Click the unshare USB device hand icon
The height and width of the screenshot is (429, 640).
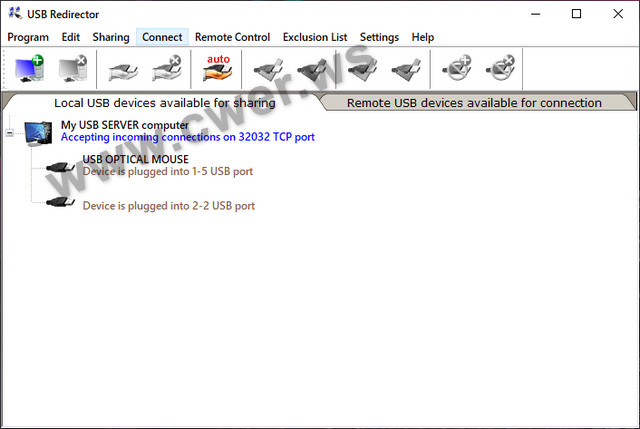tap(166, 69)
